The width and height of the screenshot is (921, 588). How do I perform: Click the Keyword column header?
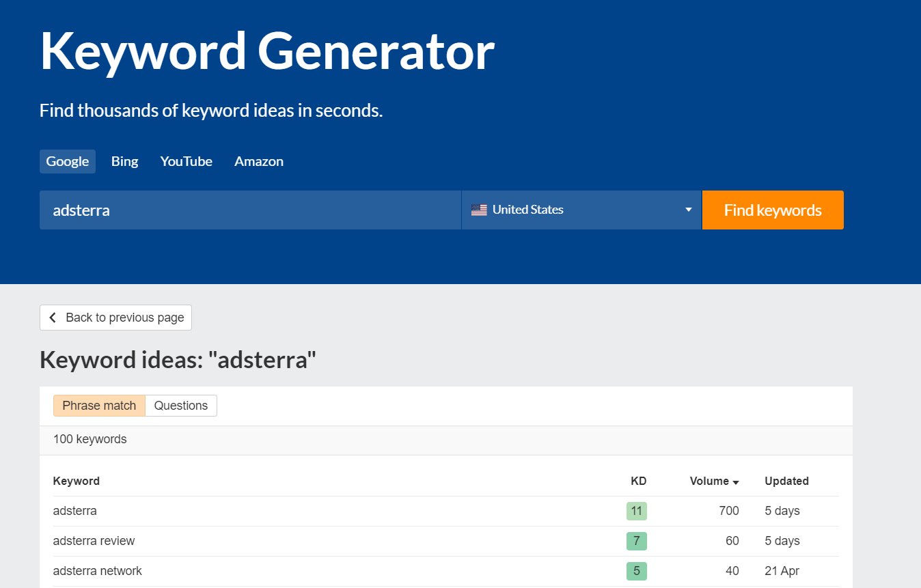click(x=77, y=481)
